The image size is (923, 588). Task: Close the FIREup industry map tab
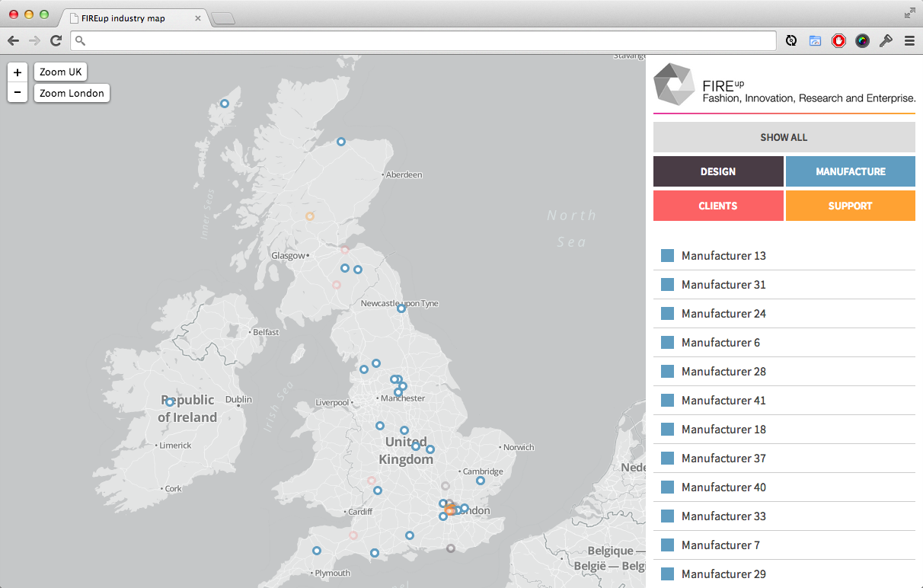(198, 18)
